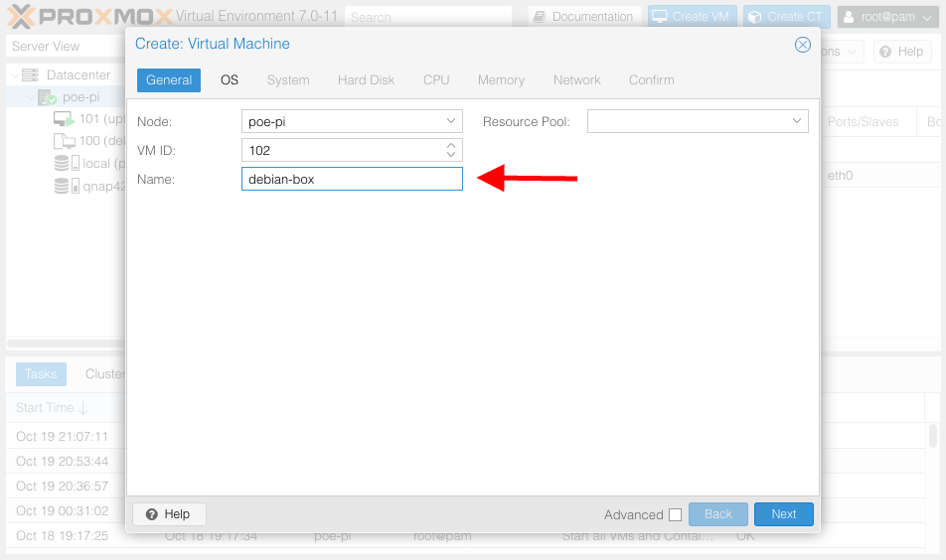Increase the VM ID with stepper arrow
The image size is (946, 560).
(x=451, y=145)
